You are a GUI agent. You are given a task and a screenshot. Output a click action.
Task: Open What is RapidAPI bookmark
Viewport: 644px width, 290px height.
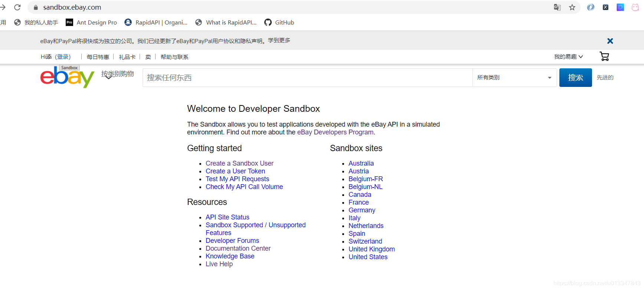pyautogui.click(x=226, y=22)
